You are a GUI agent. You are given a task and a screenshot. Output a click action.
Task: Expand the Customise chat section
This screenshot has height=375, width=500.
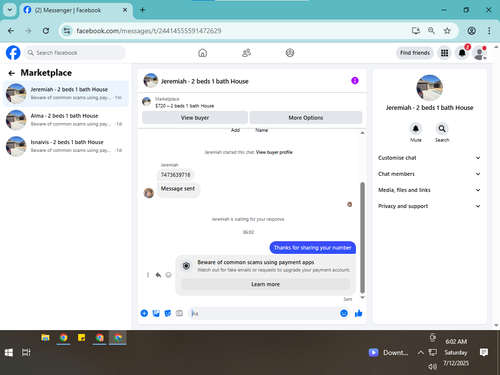(x=429, y=158)
